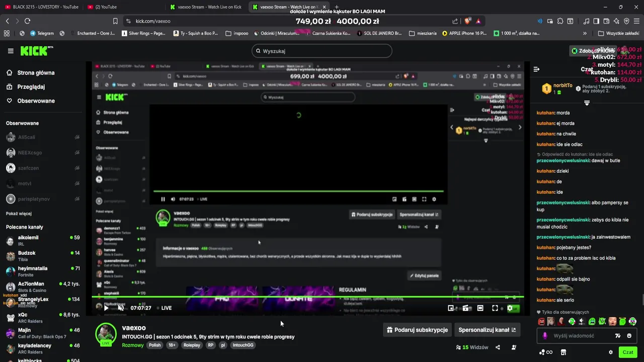Open the inspooo bookmarks folder
The image size is (644, 362).
tap(237, 33)
